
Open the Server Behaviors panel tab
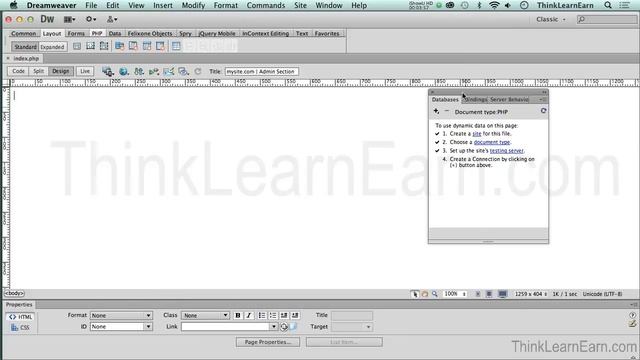pyautogui.click(x=509, y=100)
